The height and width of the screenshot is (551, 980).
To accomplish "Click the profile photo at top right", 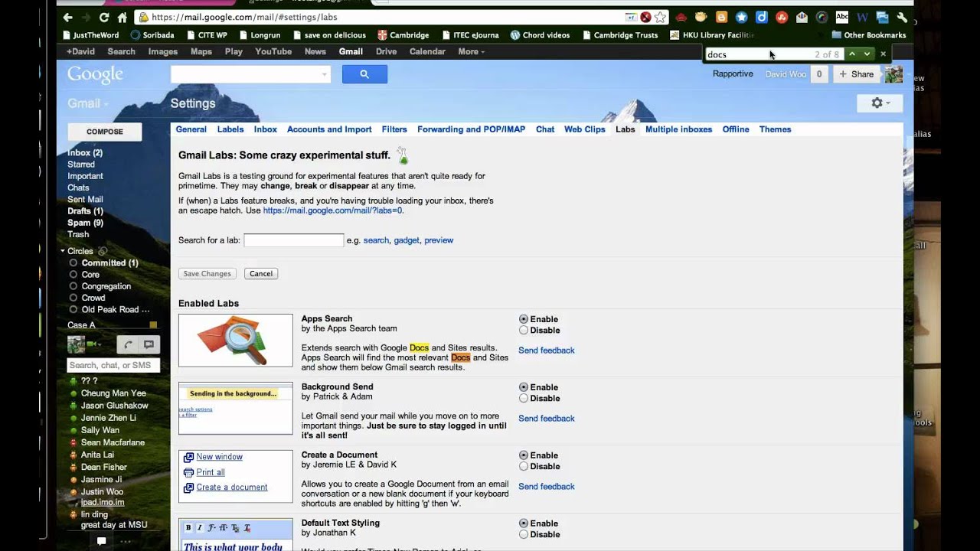I will pos(893,74).
